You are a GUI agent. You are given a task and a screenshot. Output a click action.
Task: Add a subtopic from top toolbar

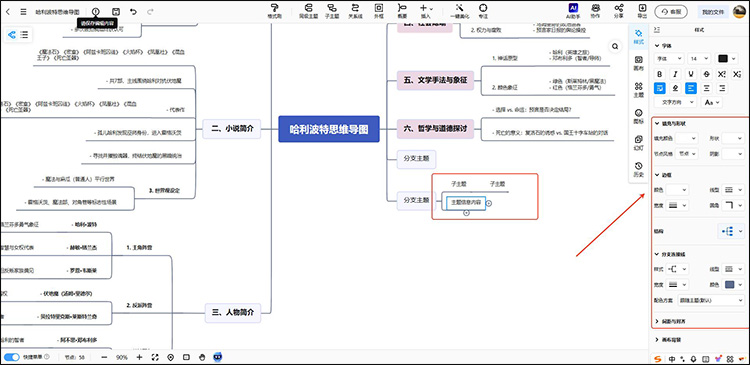coord(331,11)
